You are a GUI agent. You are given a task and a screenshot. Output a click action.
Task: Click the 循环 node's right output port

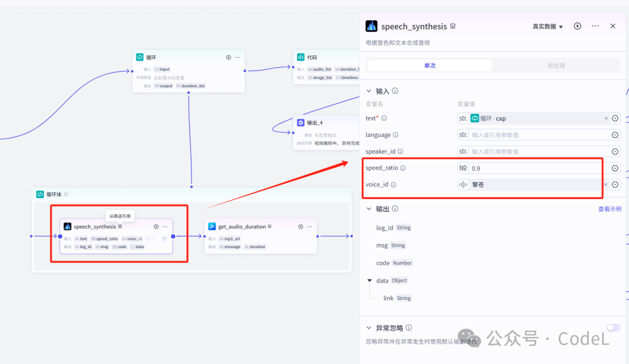click(245, 71)
